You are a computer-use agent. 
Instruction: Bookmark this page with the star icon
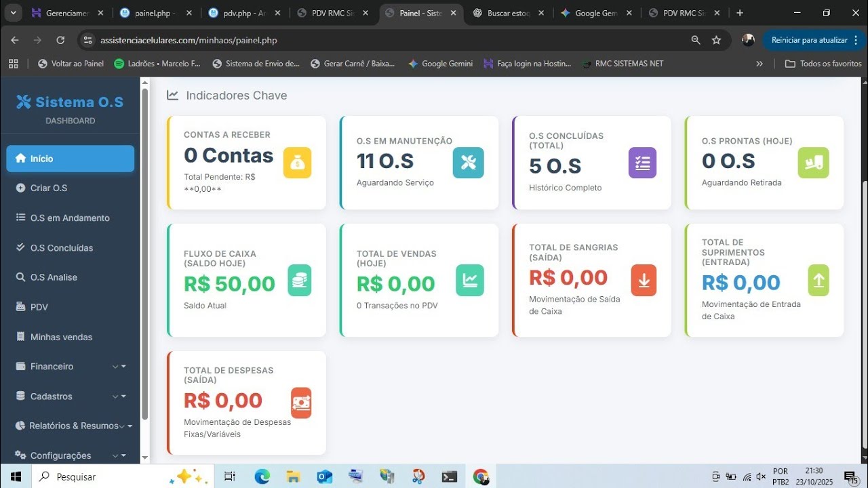pyautogui.click(x=716, y=40)
